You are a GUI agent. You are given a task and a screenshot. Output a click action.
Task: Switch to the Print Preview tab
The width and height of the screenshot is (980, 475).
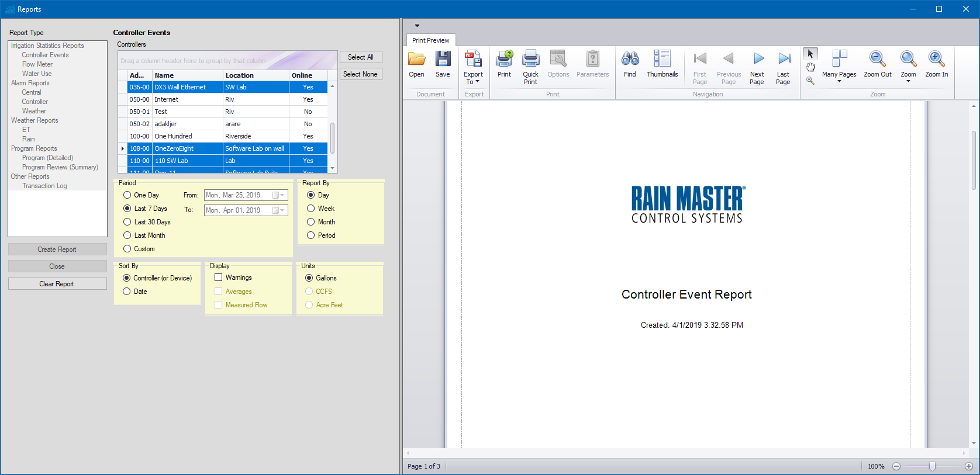(x=430, y=40)
